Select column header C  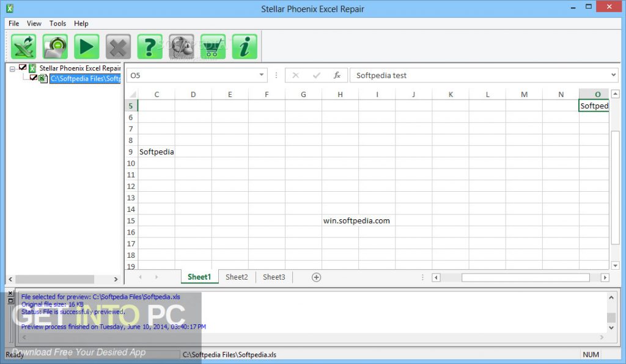(x=156, y=95)
